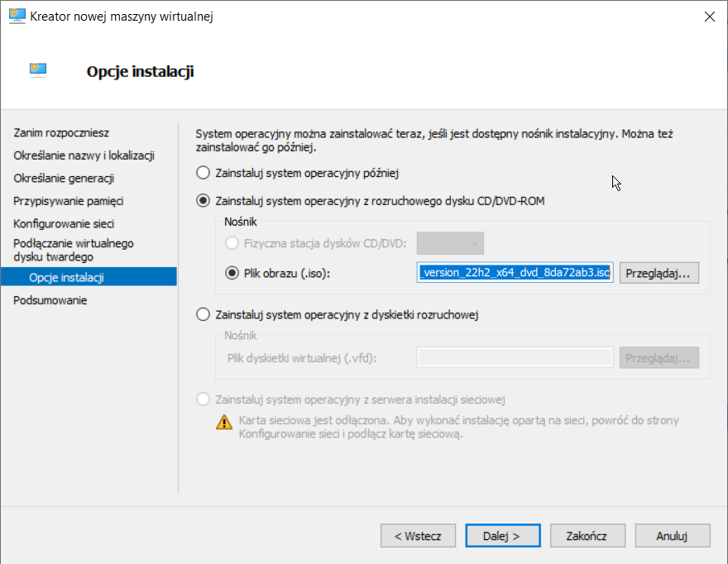
Task: Select "Zainstaluj system operacyjny później" option
Action: coord(202,174)
